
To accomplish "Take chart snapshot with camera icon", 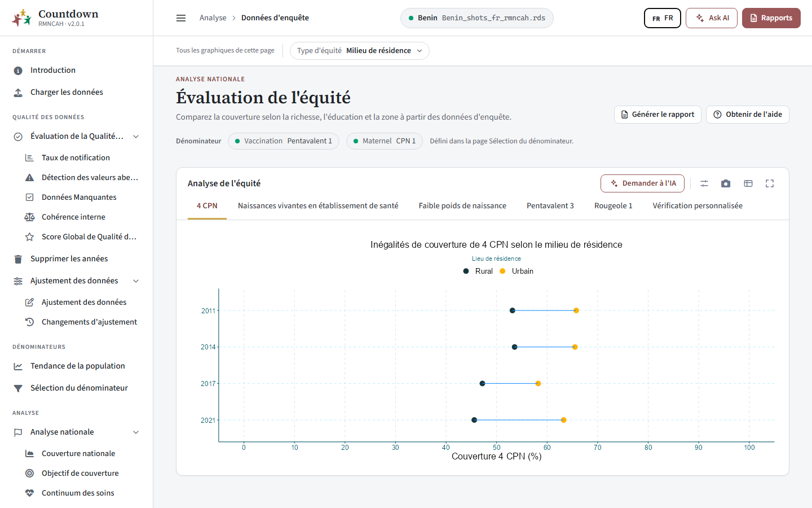I will pos(726,183).
